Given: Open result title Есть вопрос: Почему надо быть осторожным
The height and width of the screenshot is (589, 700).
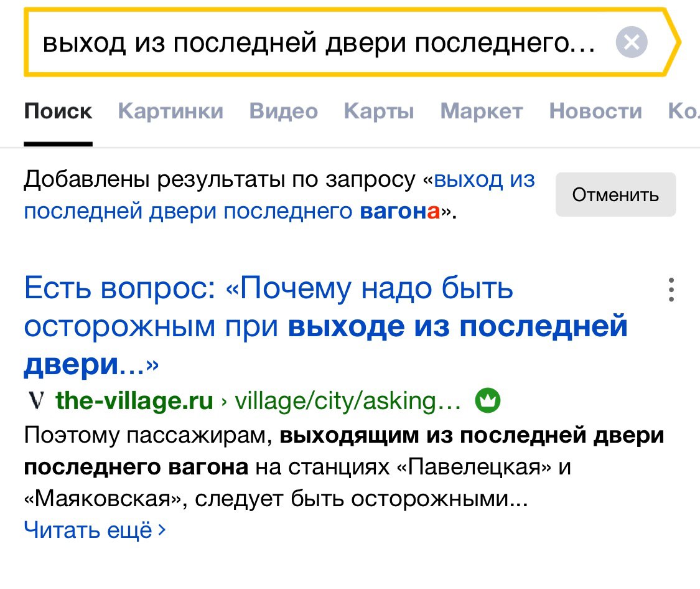Looking at the screenshot, I should click(326, 326).
